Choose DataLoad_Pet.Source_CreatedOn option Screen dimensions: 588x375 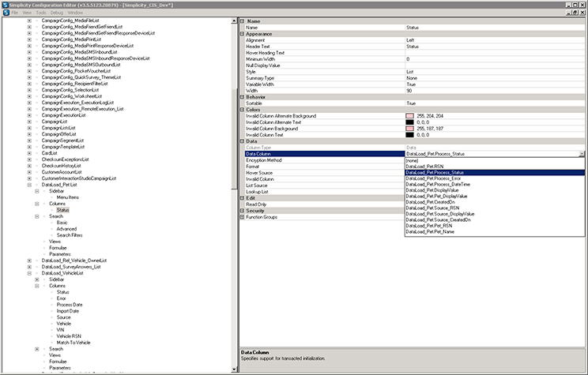point(495,220)
